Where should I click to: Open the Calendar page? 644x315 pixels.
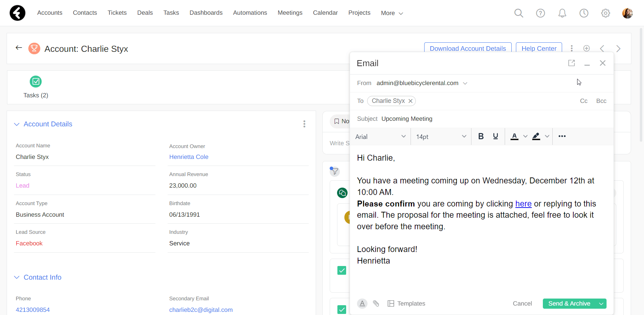tap(325, 13)
